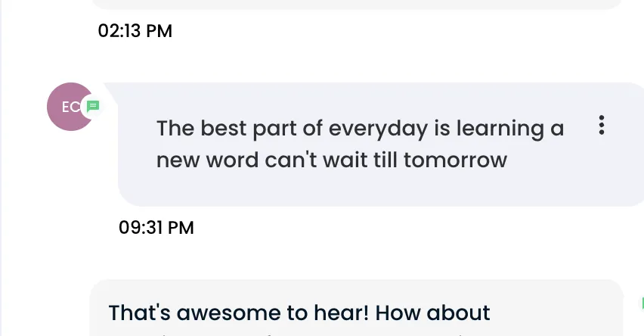Click the 09:31 PM timestamp
644x336 pixels.
156,228
